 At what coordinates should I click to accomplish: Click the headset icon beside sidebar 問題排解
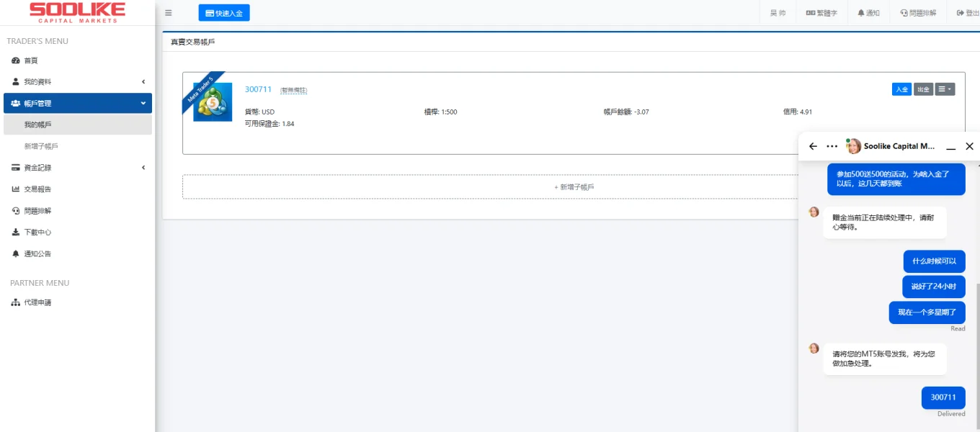(x=16, y=211)
